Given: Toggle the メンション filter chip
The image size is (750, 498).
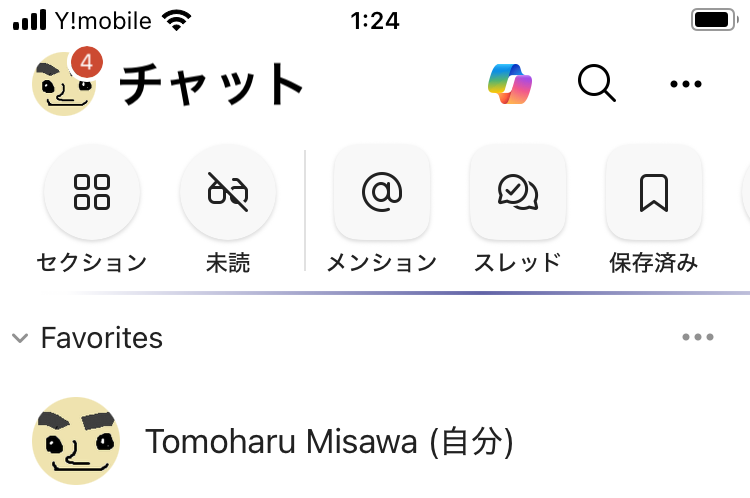Looking at the screenshot, I should coord(382,192).
